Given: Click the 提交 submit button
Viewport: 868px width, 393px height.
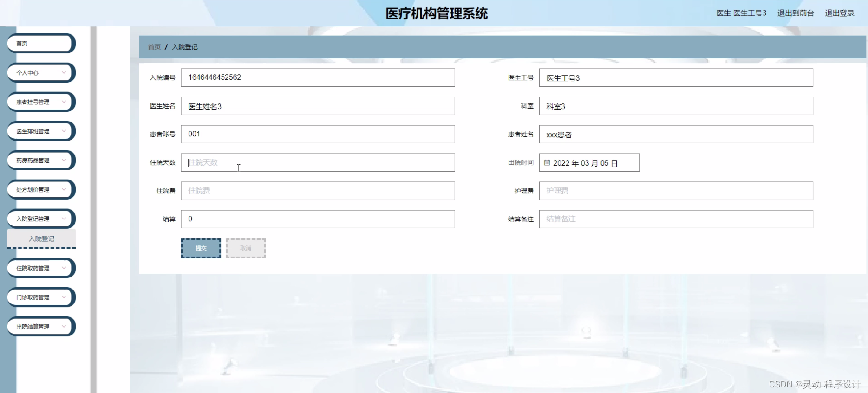Looking at the screenshot, I should coord(201,248).
